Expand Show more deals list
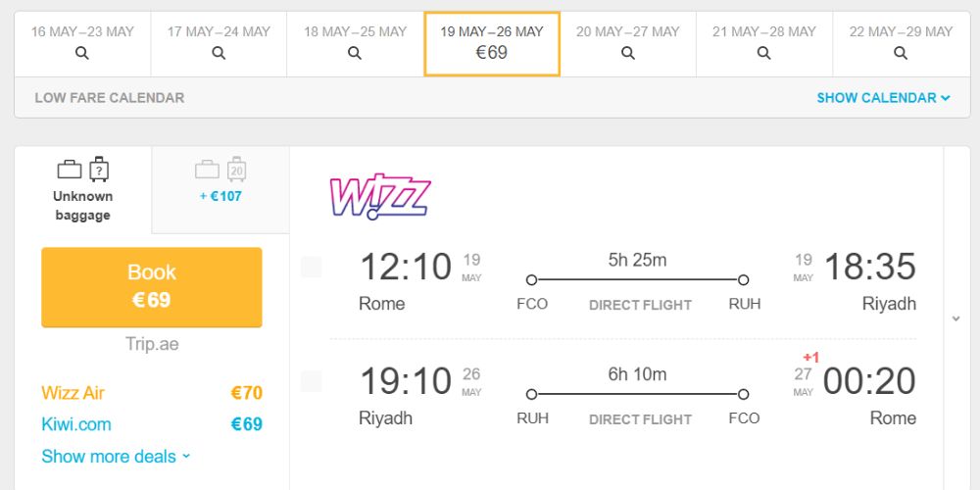Screen dimensions: 980x490 tap(116, 457)
